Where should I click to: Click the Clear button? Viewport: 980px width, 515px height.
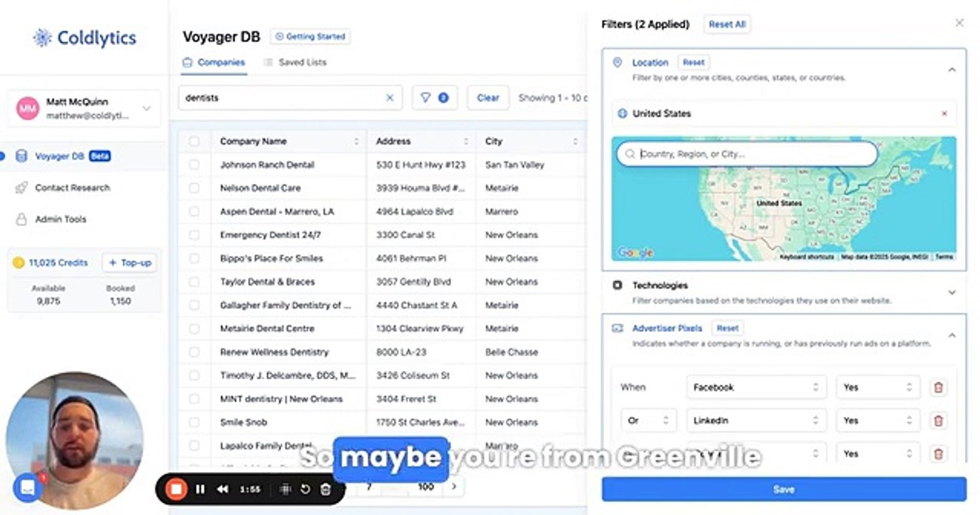[488, 98]
